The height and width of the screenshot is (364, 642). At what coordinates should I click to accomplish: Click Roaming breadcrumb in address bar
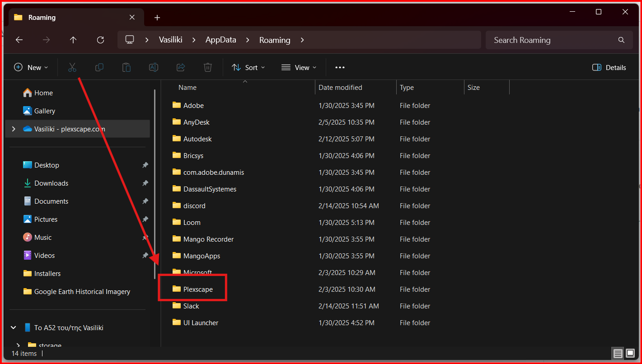pos(275,40)
